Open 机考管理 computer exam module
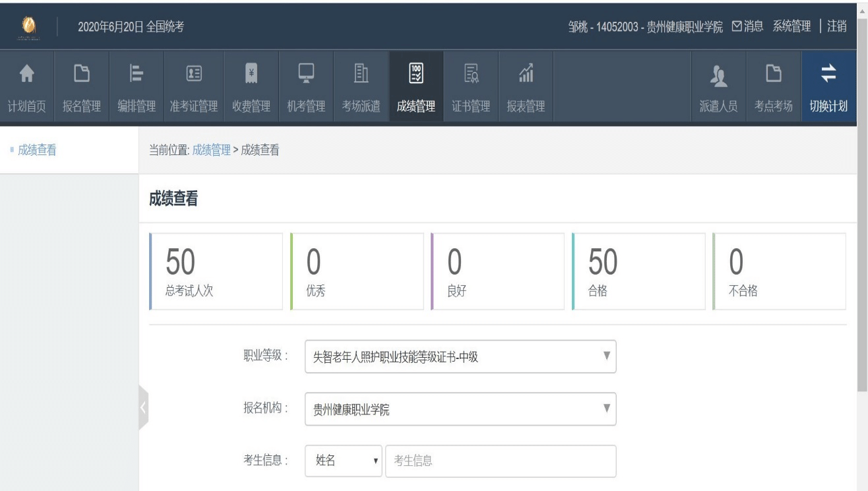The height and width of the screenshot is (491, 868). 306,88
